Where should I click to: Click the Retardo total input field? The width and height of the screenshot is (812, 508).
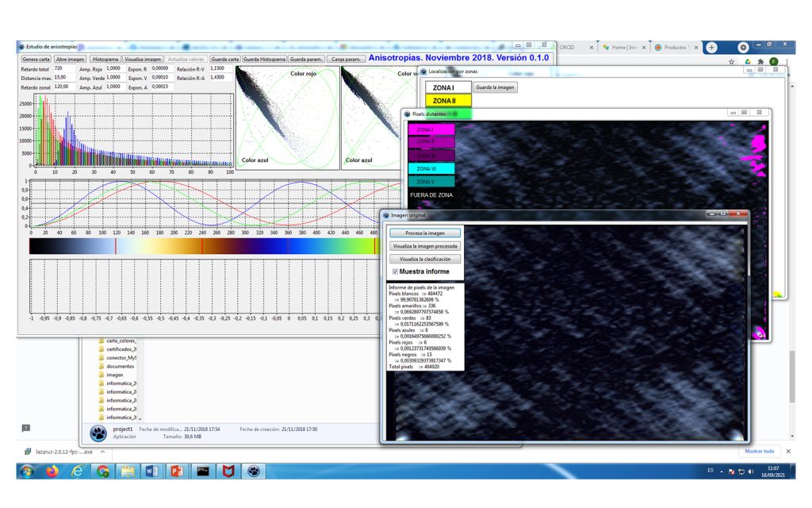[x=65, y=69]
